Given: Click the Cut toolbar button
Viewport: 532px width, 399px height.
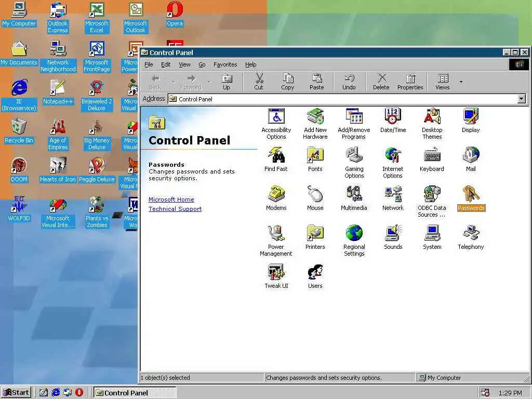Looking at the screenshot, I should (x=259, y=82).
